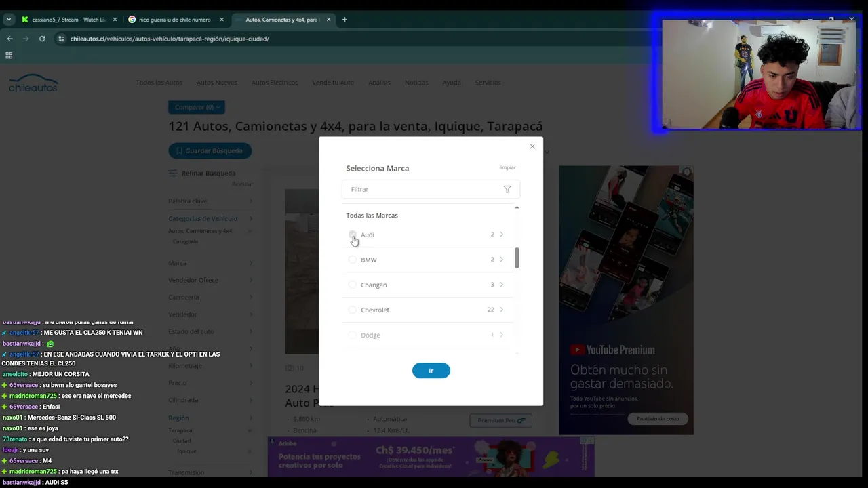Screen dimensions: 868x488
Task: Open Análisis menu item
Action: [x=379, y=83]
